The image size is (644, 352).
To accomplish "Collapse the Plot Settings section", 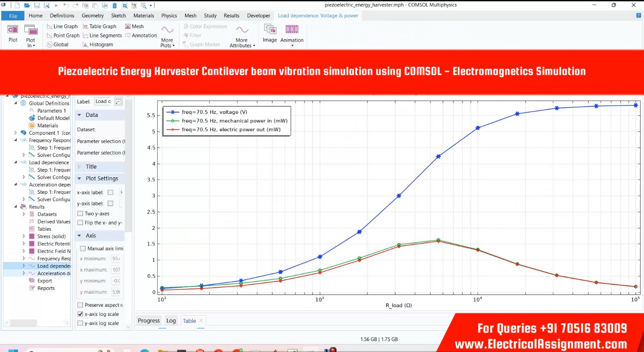I will 79,179.
